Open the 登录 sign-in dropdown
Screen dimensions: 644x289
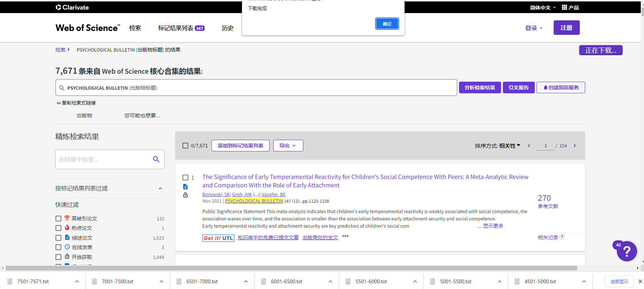[534, 28]
